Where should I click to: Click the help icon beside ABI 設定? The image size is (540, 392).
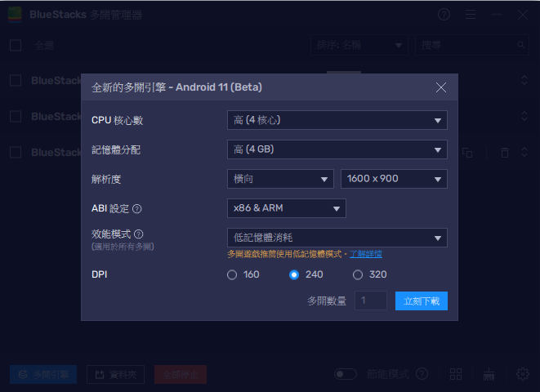click(x=137, y=208)
